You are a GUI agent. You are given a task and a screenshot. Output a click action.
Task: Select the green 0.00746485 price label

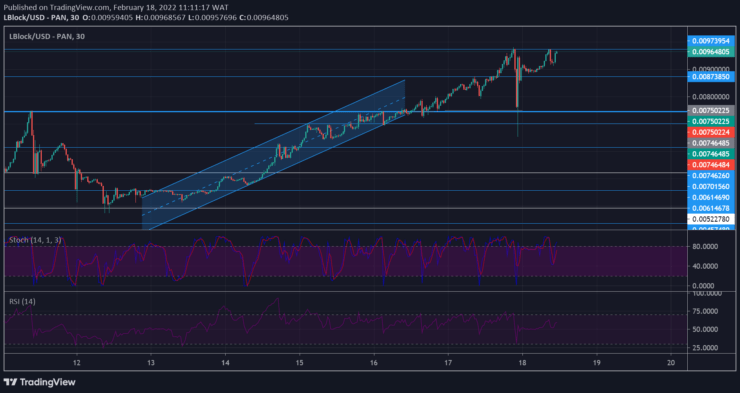point(711,154)
